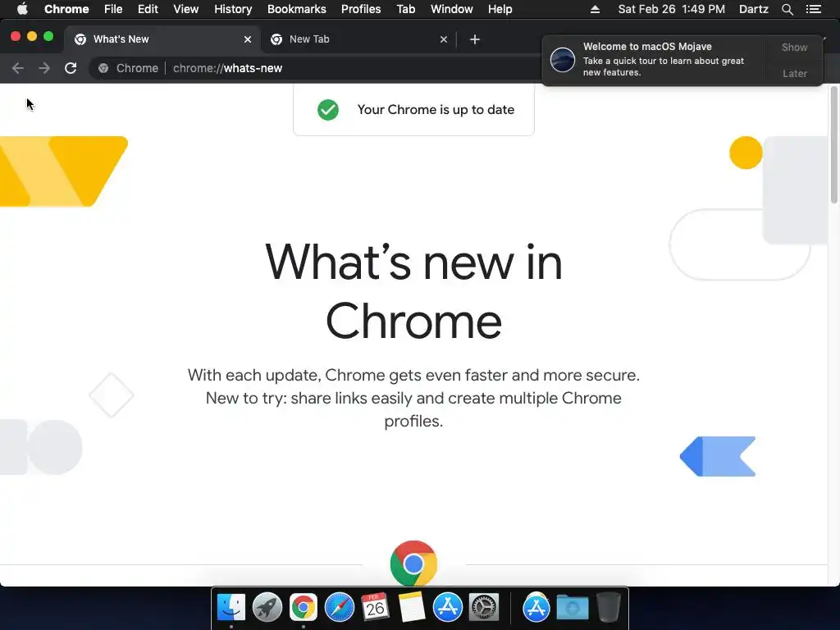The image size is (840, 630).
Task: Click the page vertical scrollbar
Action: point(833,144)
